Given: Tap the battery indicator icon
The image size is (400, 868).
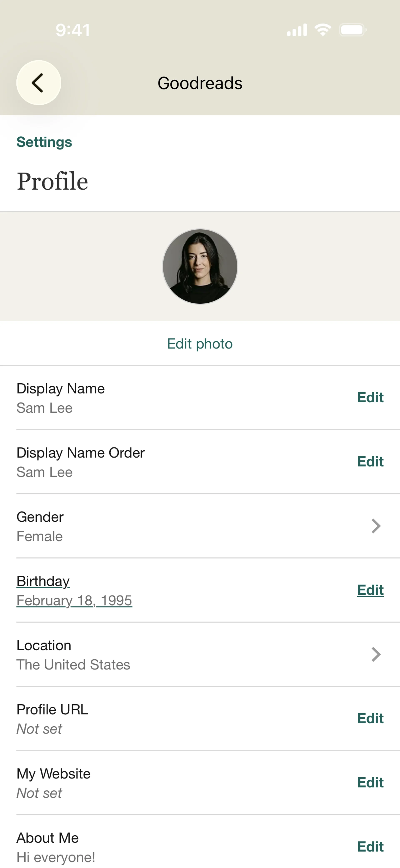Looking at the screenshot, I should (352, 30).
